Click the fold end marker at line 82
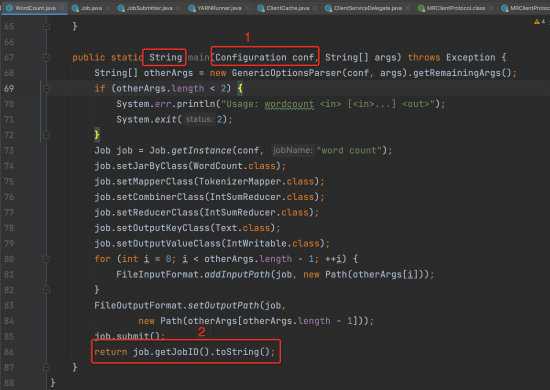Image resolution: width=550 pixels, height=390 pixels. 46,290
